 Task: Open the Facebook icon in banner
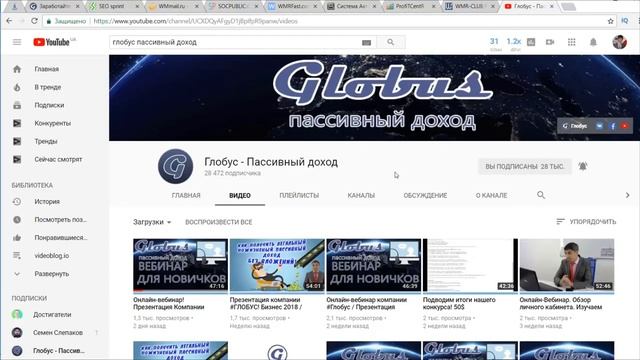pyautogui.click(x=612, y=126)
